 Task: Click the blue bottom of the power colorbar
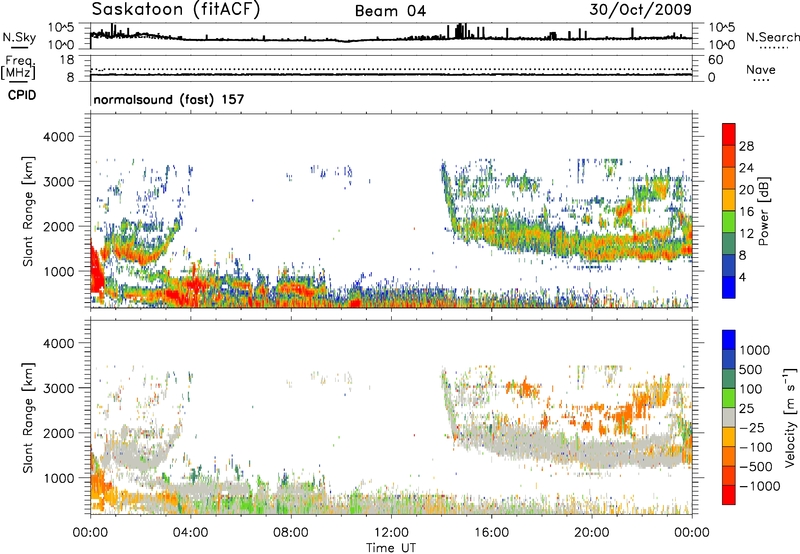(729, 287)
